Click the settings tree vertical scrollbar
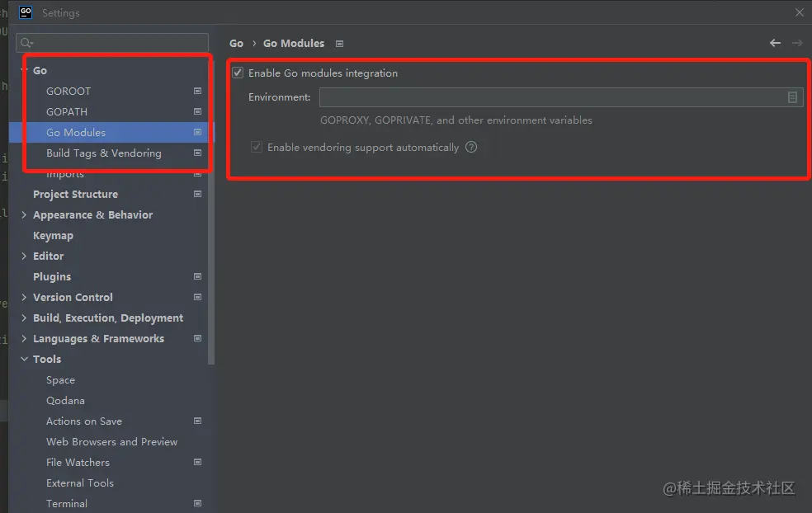 point(210,212)
